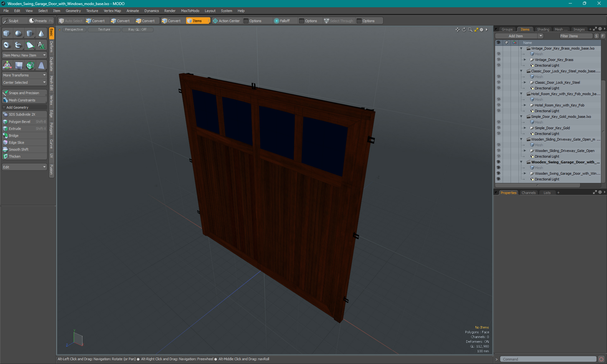Add a cone primitive from toolbox
This screenshot has width=607, height=364.
41,33
